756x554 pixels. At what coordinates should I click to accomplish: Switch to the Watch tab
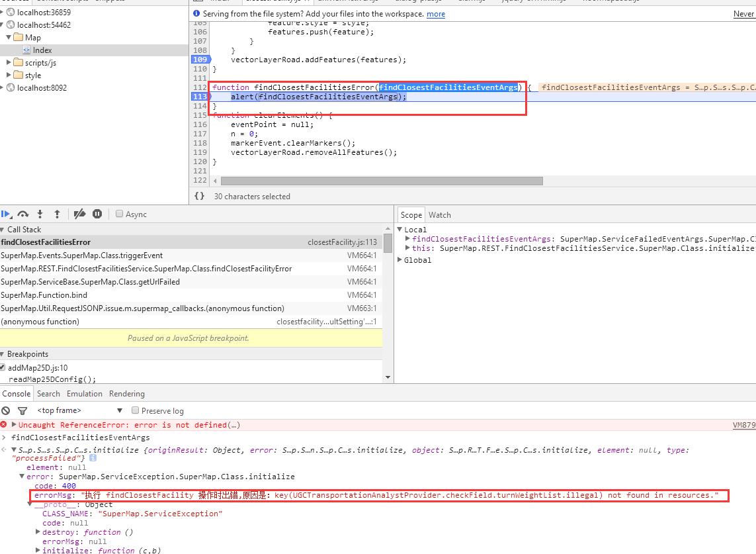point(440,214)
